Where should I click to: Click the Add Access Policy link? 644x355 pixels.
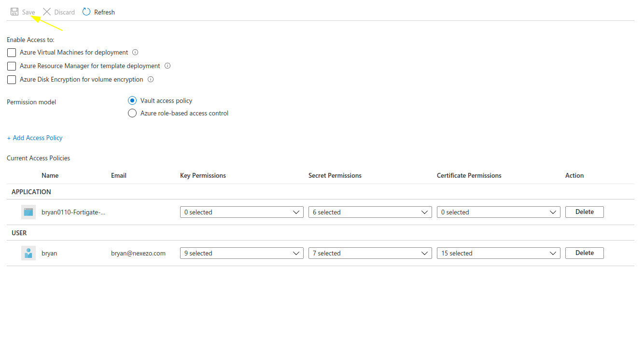pyautogui.click(x=35, y=138)
